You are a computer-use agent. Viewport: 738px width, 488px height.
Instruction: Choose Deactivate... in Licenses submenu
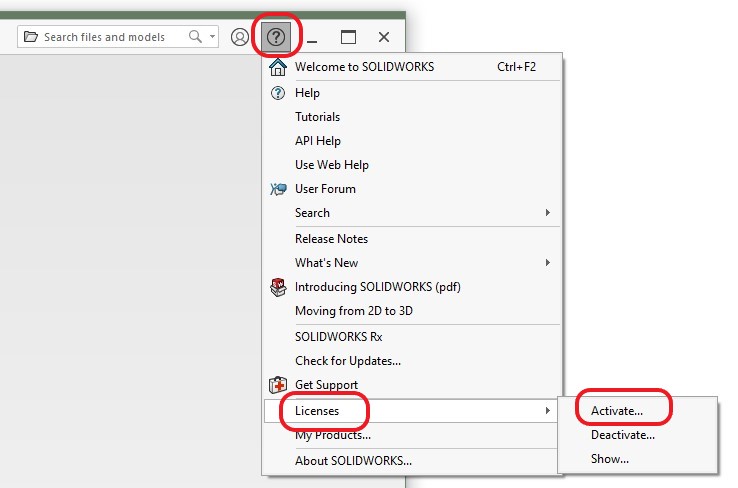point(638,435)
